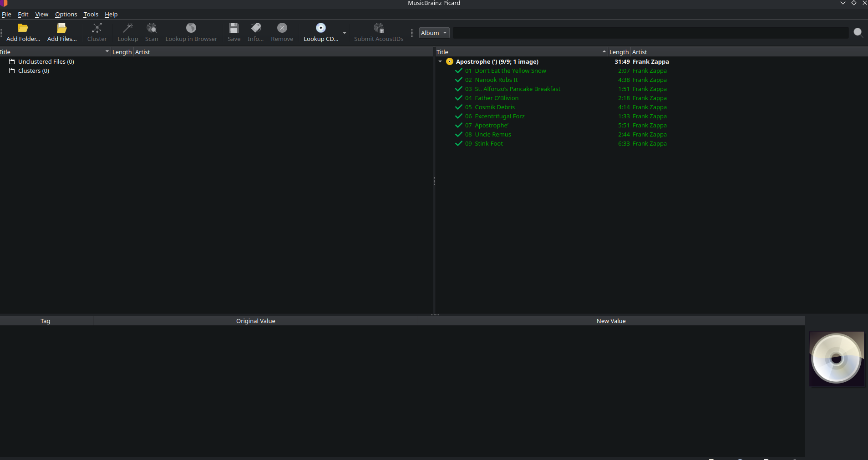Open the Tools menu
Image resolution: width=868 pixels, height=460 pixels.
click(x=91, y=14)
